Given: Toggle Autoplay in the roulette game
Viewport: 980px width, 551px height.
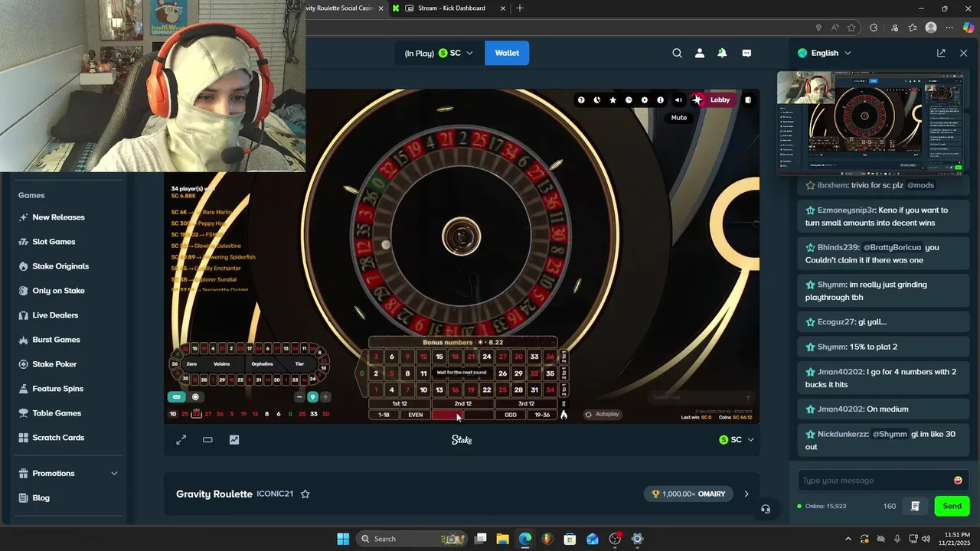Looking at the screenshot, I should pos(602,414).
